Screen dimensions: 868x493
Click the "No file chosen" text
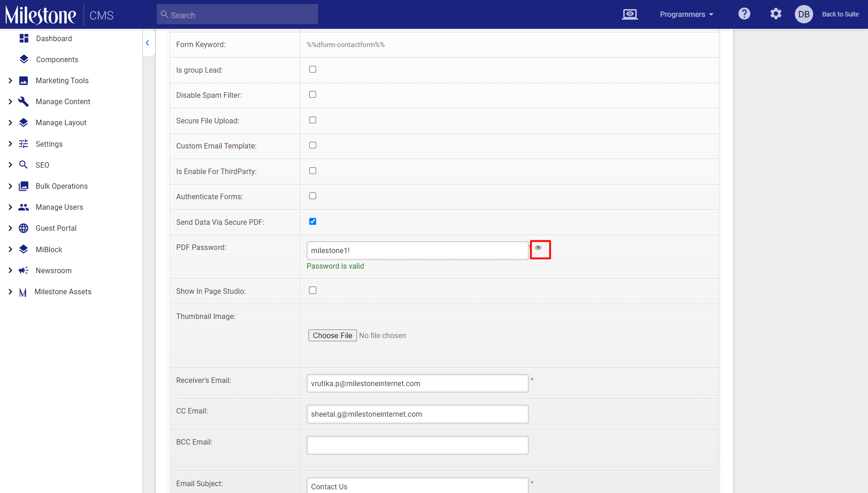(x=383, y=335)
